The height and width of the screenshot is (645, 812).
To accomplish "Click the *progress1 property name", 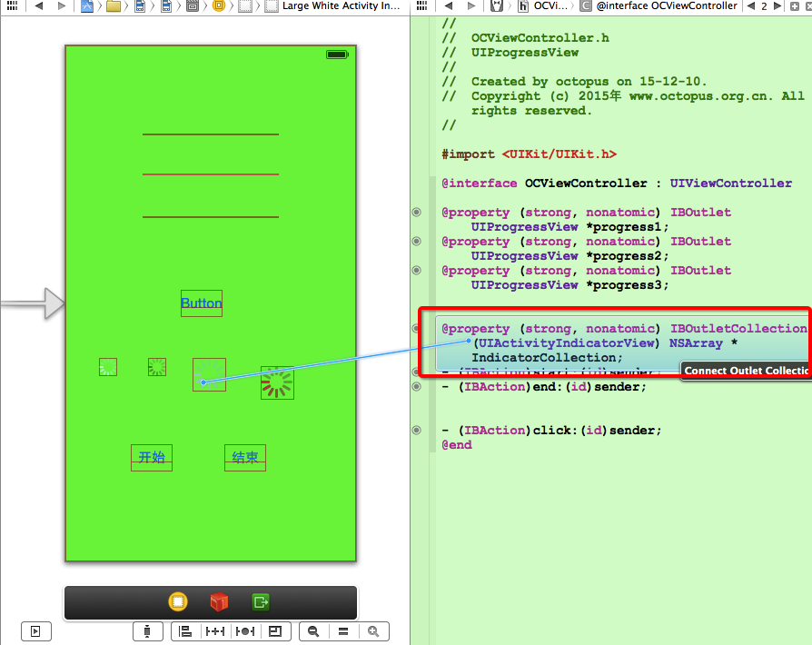I will click(x=627, y=227).
